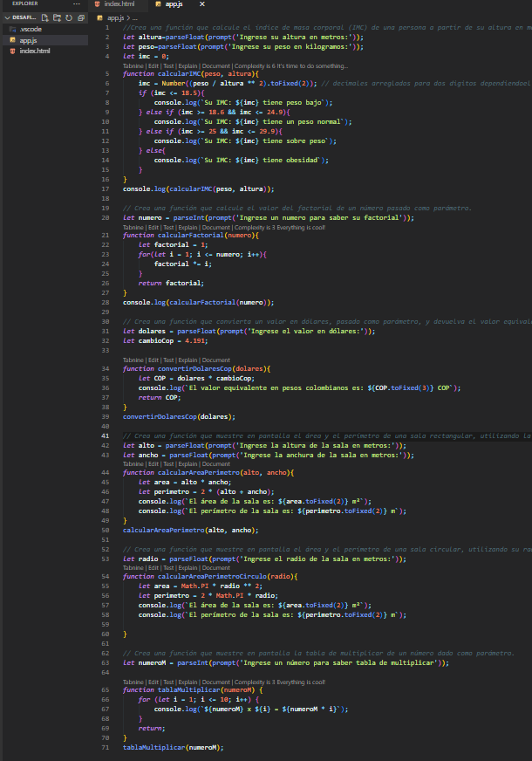Click Document link above calcularAreaPerimetroCirculo function
Image resolution: width=532 pixels, height=761 pixels.
[x=215, y=568]
